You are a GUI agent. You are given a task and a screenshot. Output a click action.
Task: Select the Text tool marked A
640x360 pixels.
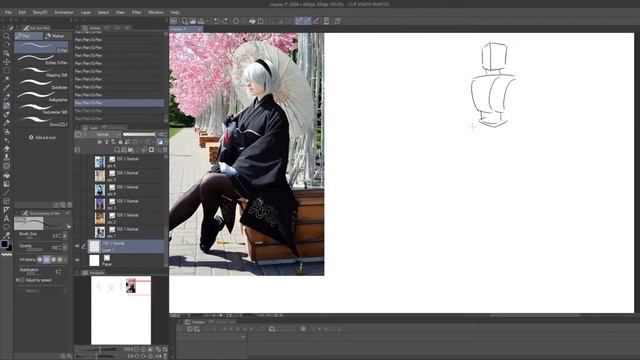[6, 219]
